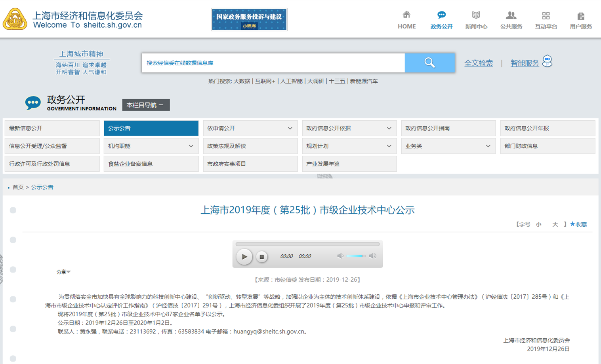The image size is (601, 364).
Task: Expand the 业务类 dropdown
Action: 488,146
